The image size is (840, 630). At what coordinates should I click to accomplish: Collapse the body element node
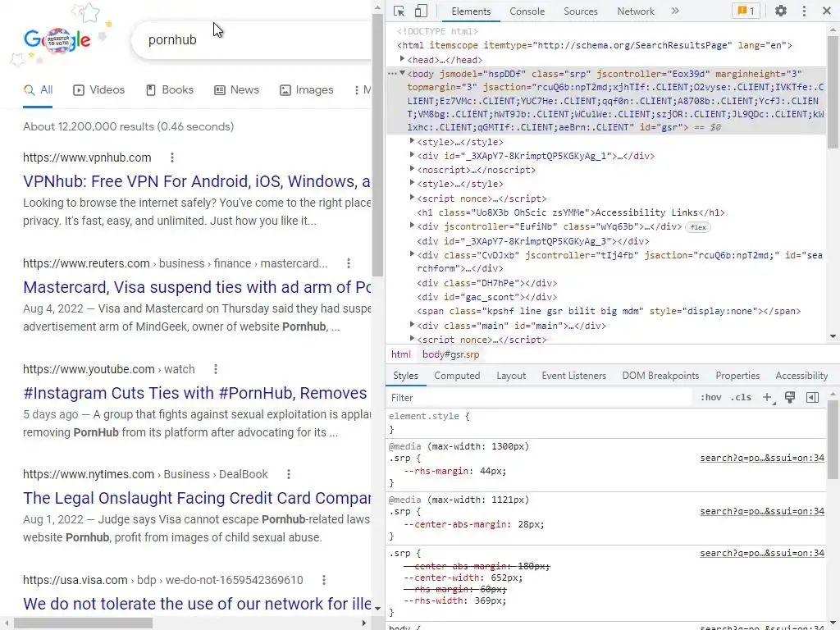pyautogui.click(x=402, y=73)
